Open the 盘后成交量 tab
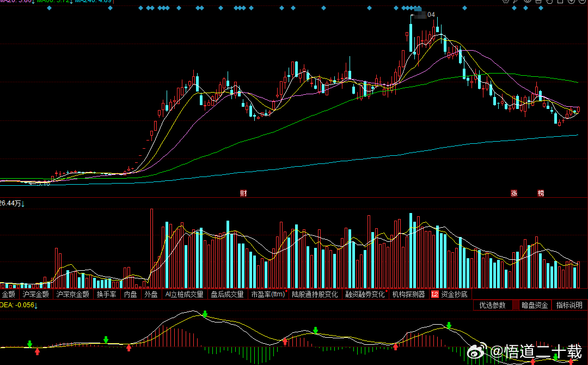588x365 pixels. (x=227, y=295)
